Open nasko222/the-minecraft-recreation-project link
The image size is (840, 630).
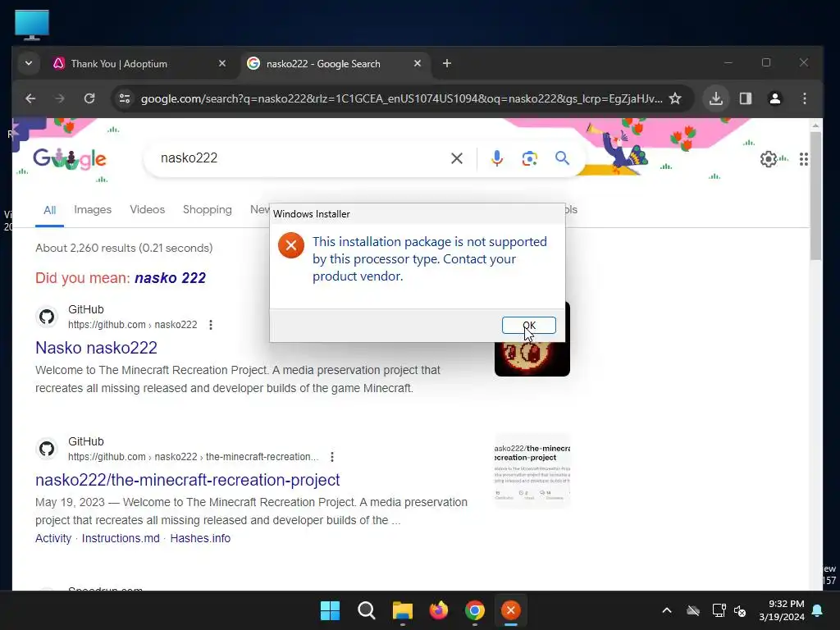tap(188, 480)
